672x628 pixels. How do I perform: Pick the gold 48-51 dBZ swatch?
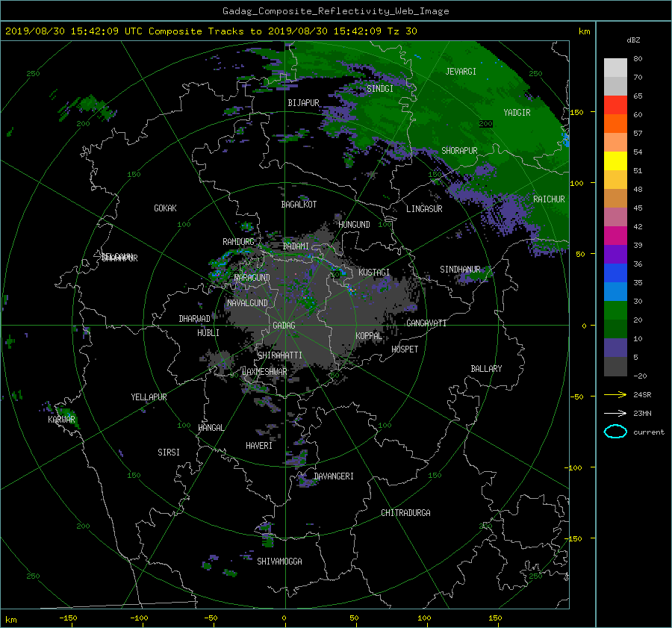point(615,180)
